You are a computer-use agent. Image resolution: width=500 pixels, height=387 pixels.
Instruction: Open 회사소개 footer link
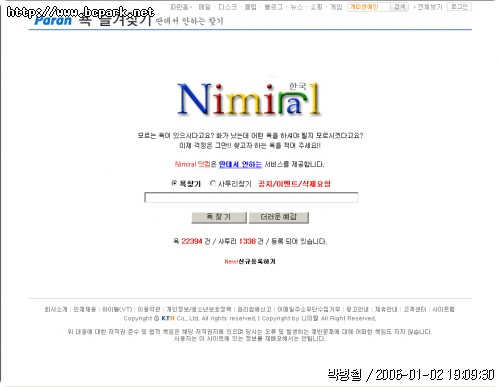(x=56, y=309)
